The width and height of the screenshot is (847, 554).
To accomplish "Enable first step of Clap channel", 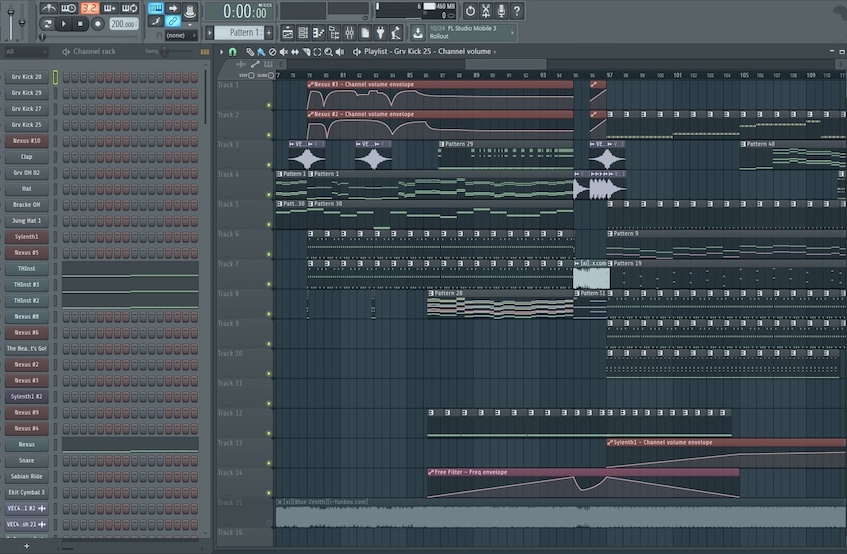I will pyautogui.click(x=66, y=157).
